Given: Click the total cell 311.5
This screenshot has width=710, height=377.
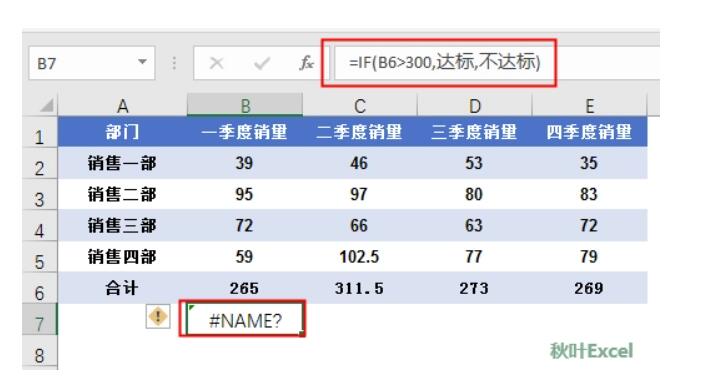Looking at the screenshot, I should [x=359, y=288].
